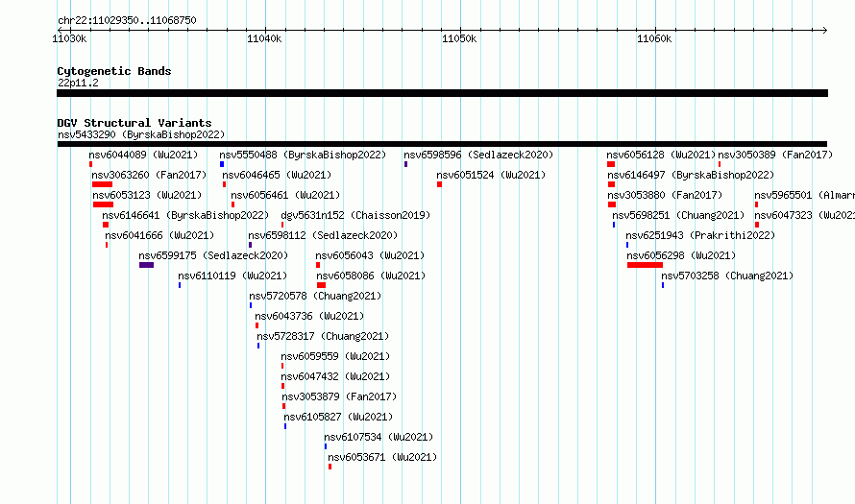Viewport: 855px width, 504px height.
Task: Click the DGV Structural Variants track title
Action: coord(134,123)
